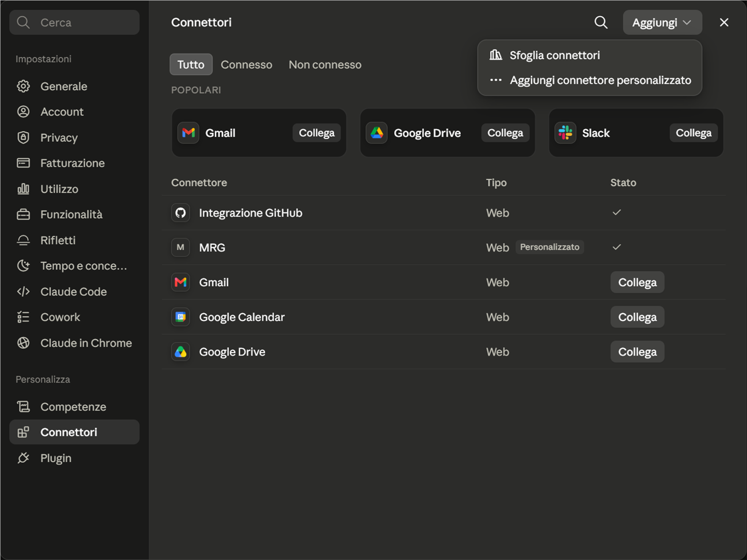The width and height of the screenshot is (747, 560).
Task: Click the MRG connector name
Action: pos(212,248)
